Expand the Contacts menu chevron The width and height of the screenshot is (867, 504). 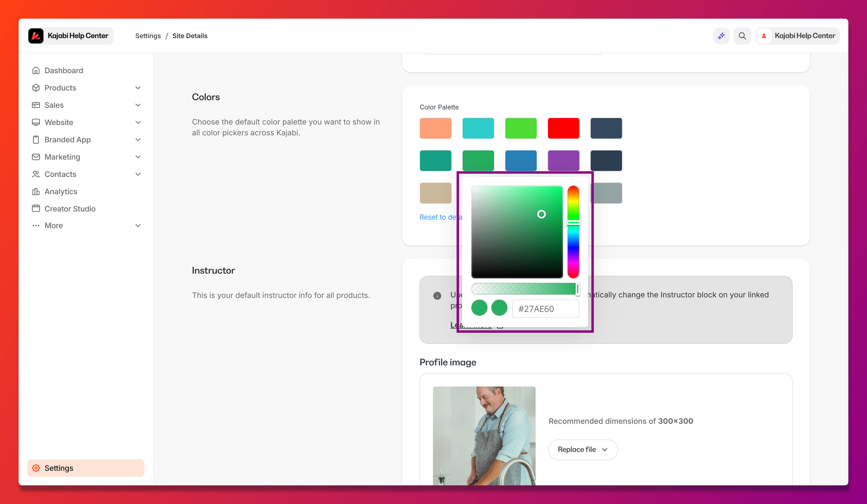pos(138,174)
